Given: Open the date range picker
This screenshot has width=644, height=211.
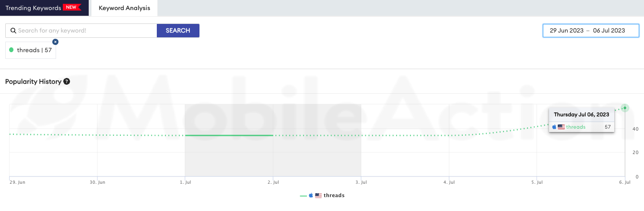Looking at the screenshot, I should click(x=591, y=31).
